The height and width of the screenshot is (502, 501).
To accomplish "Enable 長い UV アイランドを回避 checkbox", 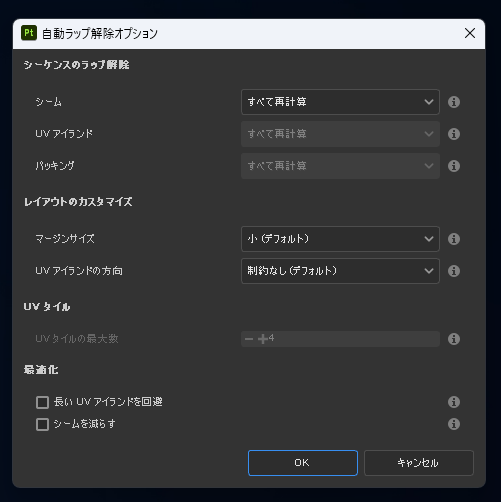I will click(42, 402).
